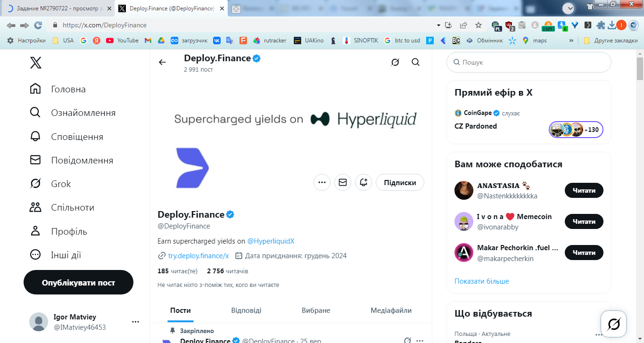Open Ознайомлення explore page
644x343 pixels.
[x=73, y=113]
